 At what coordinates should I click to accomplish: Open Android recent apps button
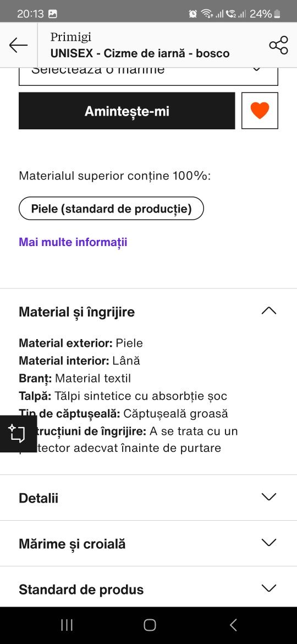(x=67, y=625)
